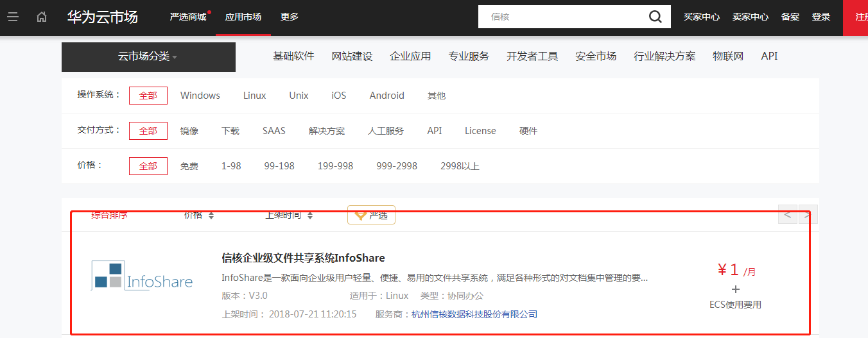Screen dimensions: 868x338
Task: Click the 版本:V3.0 text
Action: 245,296
